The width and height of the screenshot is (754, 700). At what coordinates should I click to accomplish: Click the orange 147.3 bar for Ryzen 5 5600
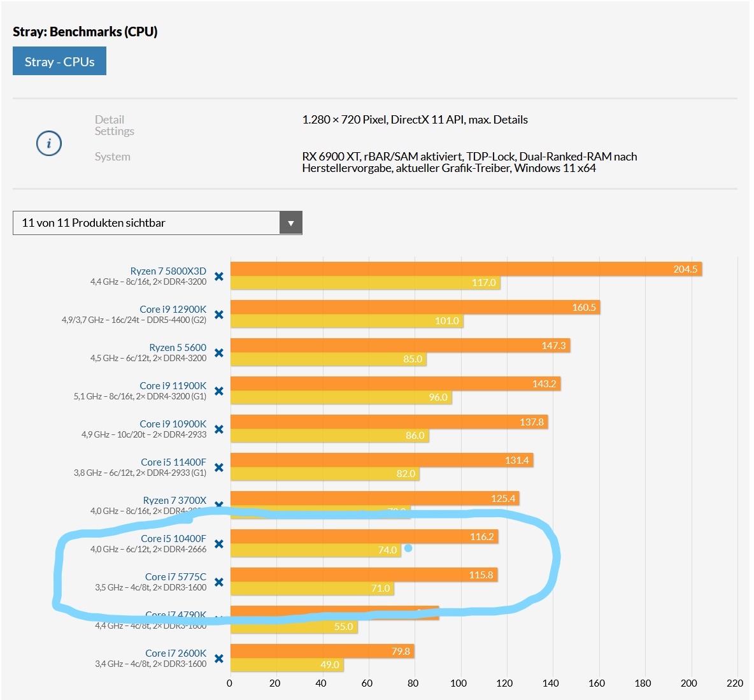(400, 345)
